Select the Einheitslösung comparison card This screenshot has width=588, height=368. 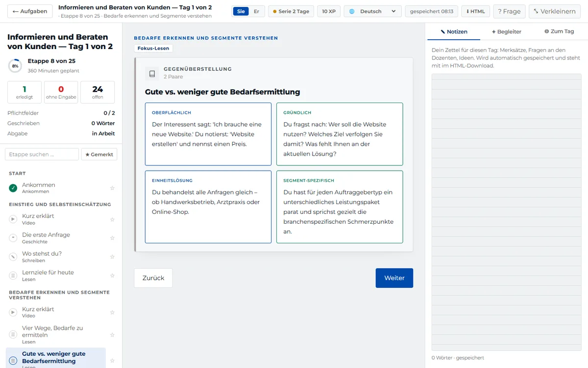208,207
